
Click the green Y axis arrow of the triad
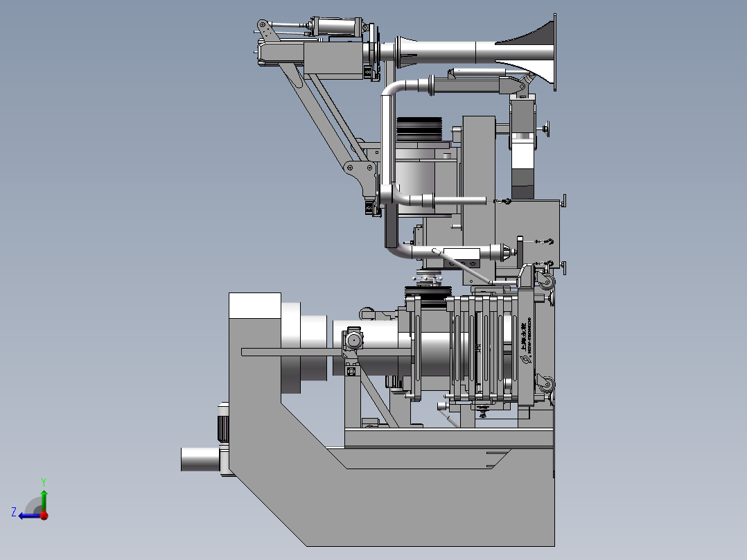coord(44,500)
